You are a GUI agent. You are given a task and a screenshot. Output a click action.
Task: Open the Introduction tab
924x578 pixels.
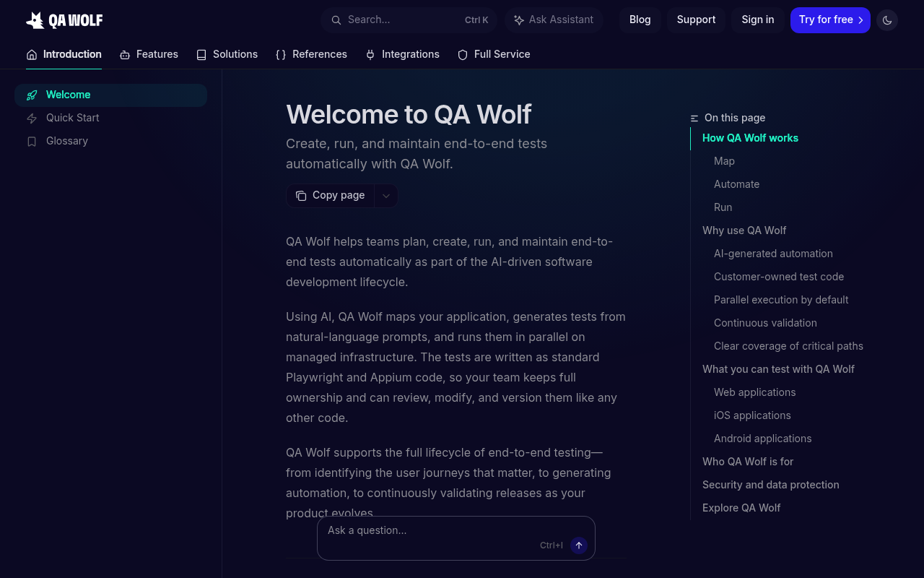point(64,54)
